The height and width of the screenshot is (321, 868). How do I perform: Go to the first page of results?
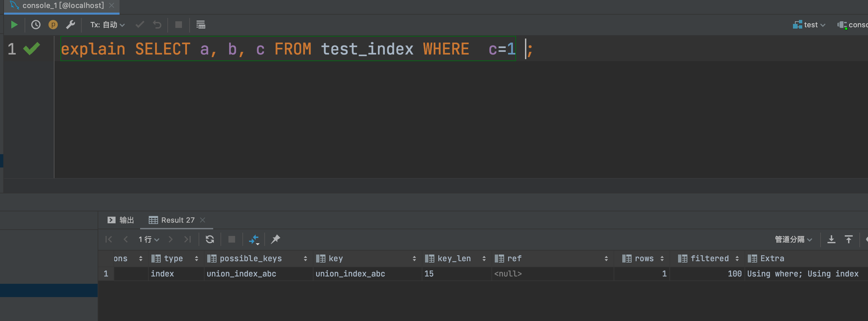[x=109, y=239]
